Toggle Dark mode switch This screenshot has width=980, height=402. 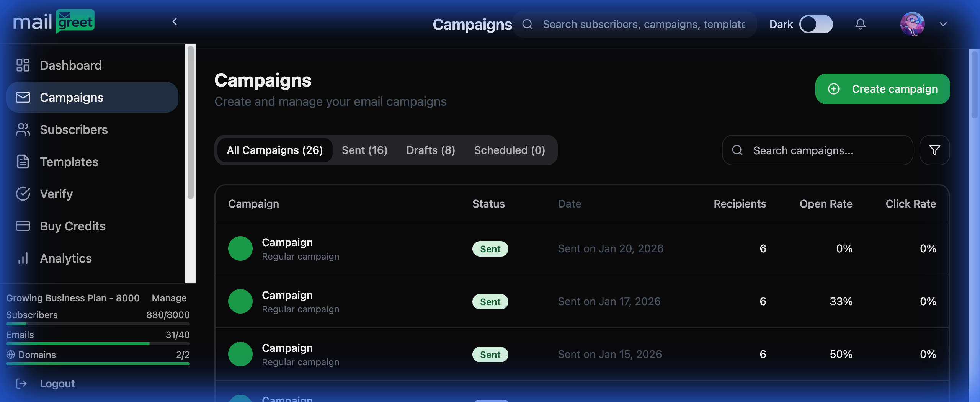tap(816, 24)
